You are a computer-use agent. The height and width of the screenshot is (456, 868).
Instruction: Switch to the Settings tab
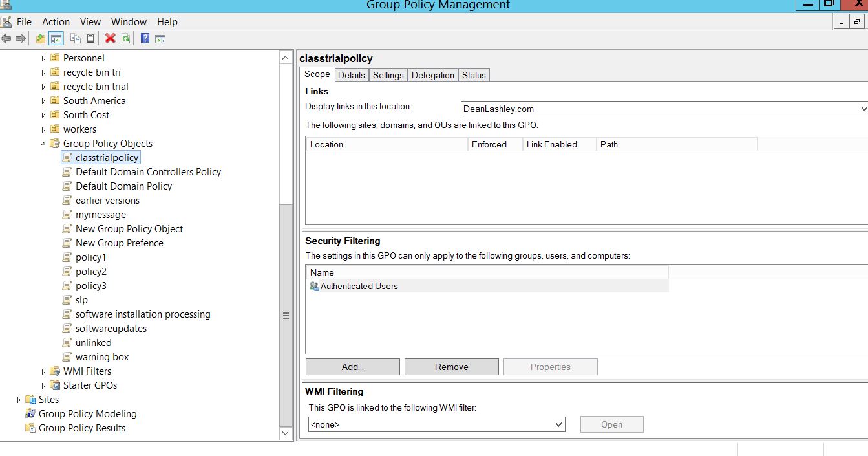[388, 75]
